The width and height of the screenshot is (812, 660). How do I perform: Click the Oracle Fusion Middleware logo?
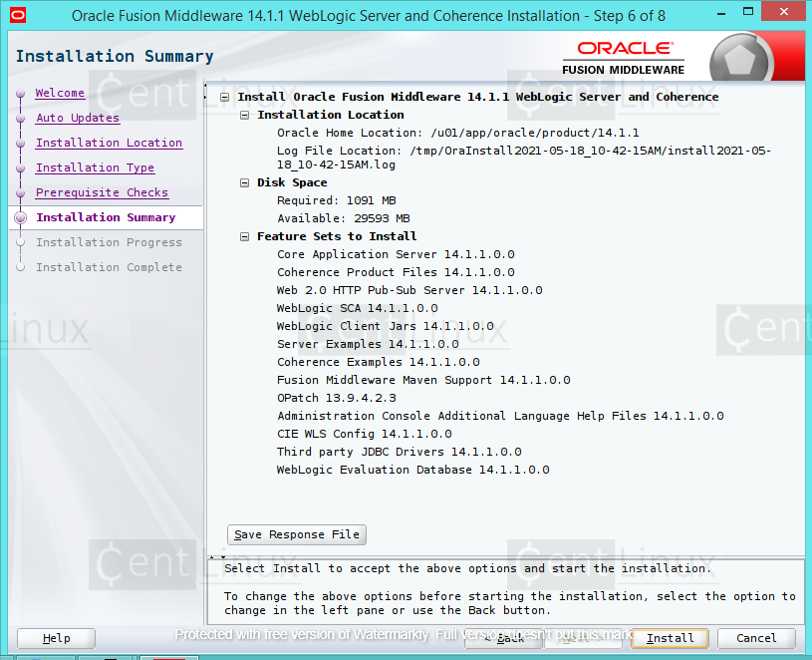623,55
